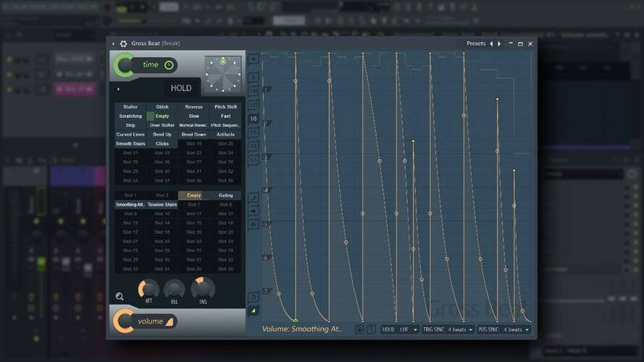This screenshot has width=644, height=362.
Task: Click the first small square button beside HOLD dropdown
Action: point(359,329)
